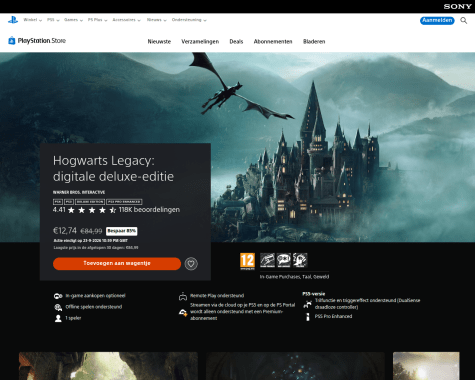Open the Verzamelingen store tab
This screenshot has width=475, height=380.
[200, 42]
